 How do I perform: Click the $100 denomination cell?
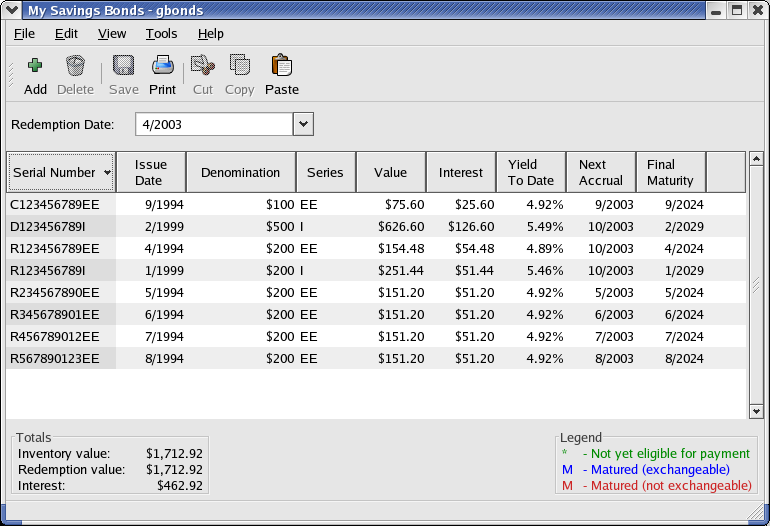(280, 205)
